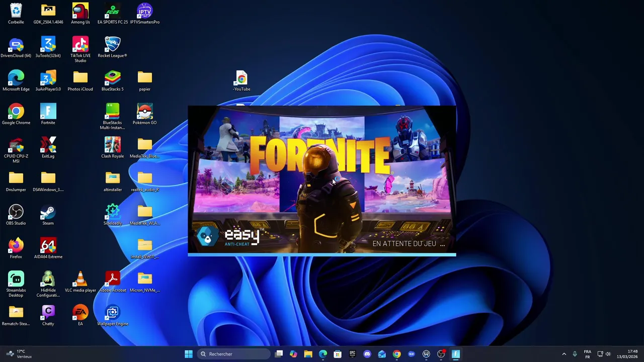Screen dimensions: 644x362
Task: Click the altinstaller folder icon
Action: pyautogui.click(x=113, y=181)
